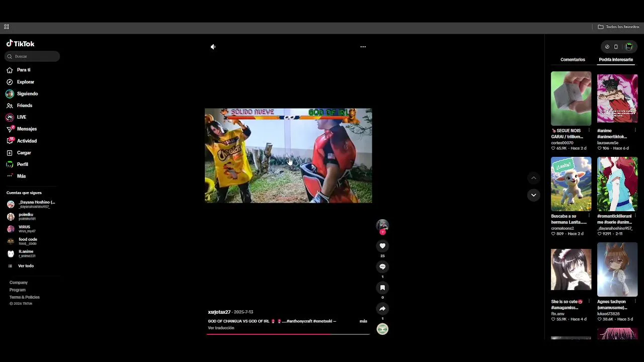
Task: Mute the video with speaker icon
Action: (x=213, y=47)
